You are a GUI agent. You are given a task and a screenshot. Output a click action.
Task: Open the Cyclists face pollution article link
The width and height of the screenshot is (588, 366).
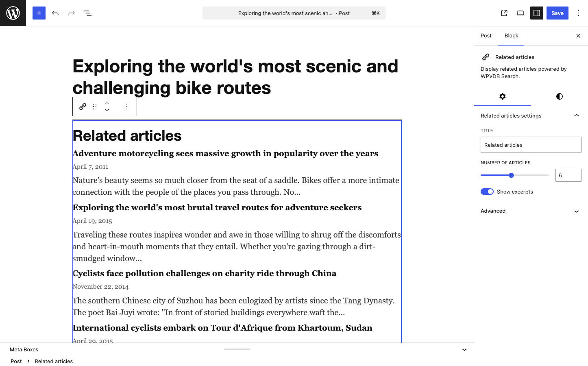click(x=205, y=273)
